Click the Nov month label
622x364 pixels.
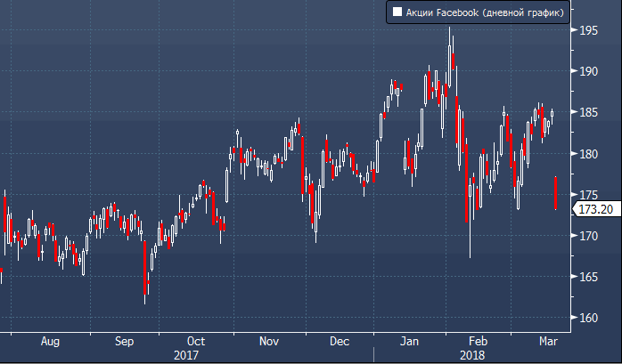tap(270, 341)
